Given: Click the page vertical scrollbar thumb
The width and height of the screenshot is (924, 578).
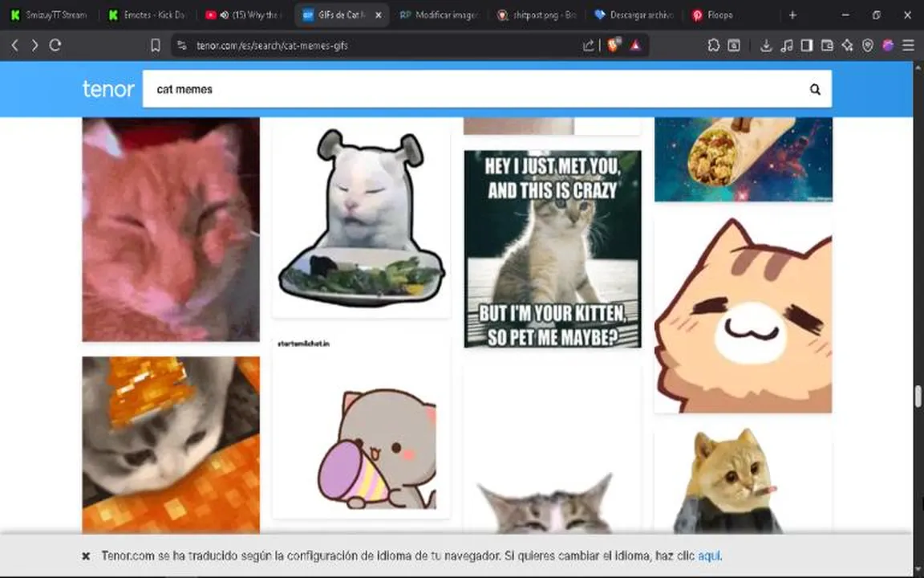Looking at the screenshot, I should point(918,397).
